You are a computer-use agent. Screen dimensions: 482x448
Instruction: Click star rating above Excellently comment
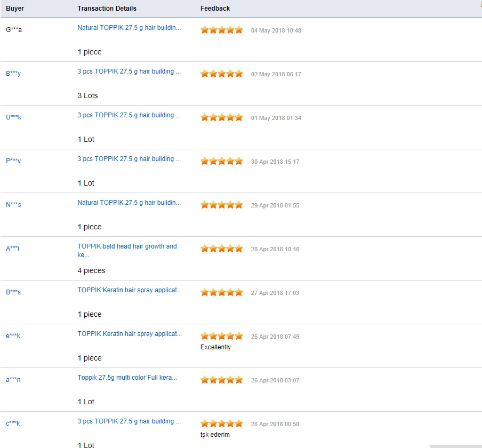coord(222,336)
